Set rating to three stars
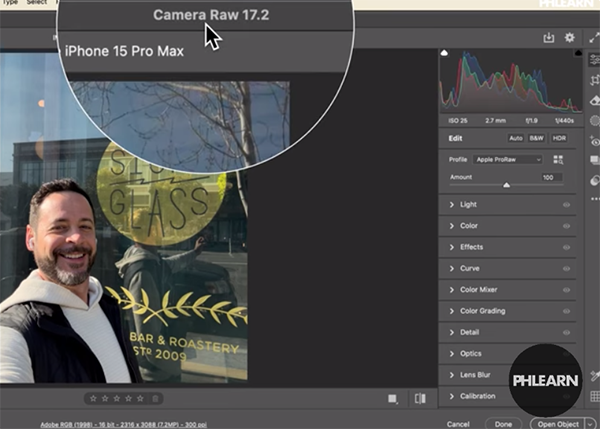The image size is (600, 429). 117,399
